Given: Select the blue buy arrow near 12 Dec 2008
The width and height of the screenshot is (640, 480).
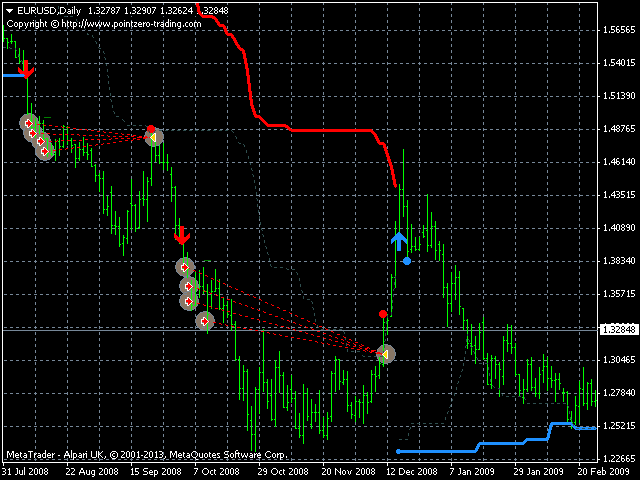Looking at the screenshot, I should pyautogui.click(x=399, y=241).
